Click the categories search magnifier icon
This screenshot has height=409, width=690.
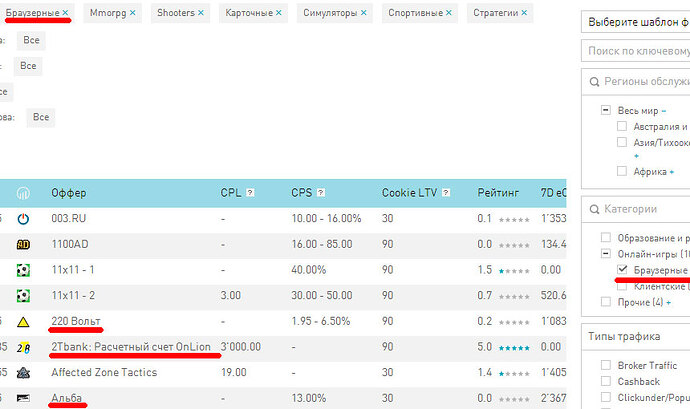[x=594, y=209]
